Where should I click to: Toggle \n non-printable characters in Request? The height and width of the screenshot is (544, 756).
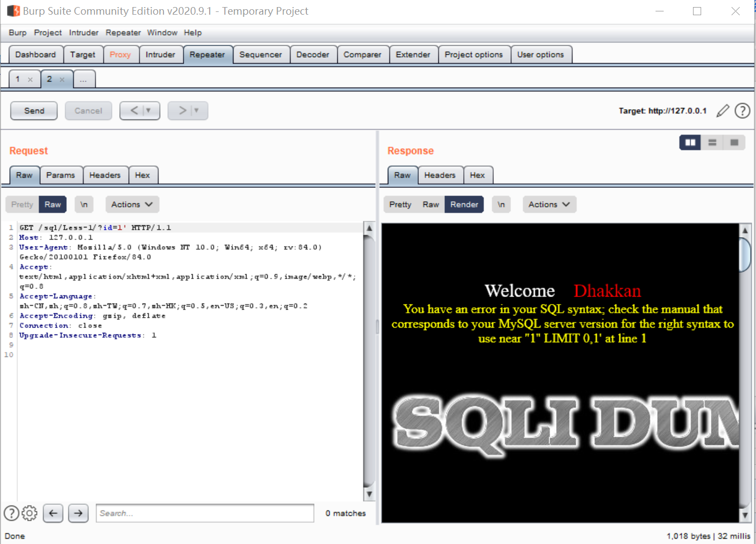(84, 205)
